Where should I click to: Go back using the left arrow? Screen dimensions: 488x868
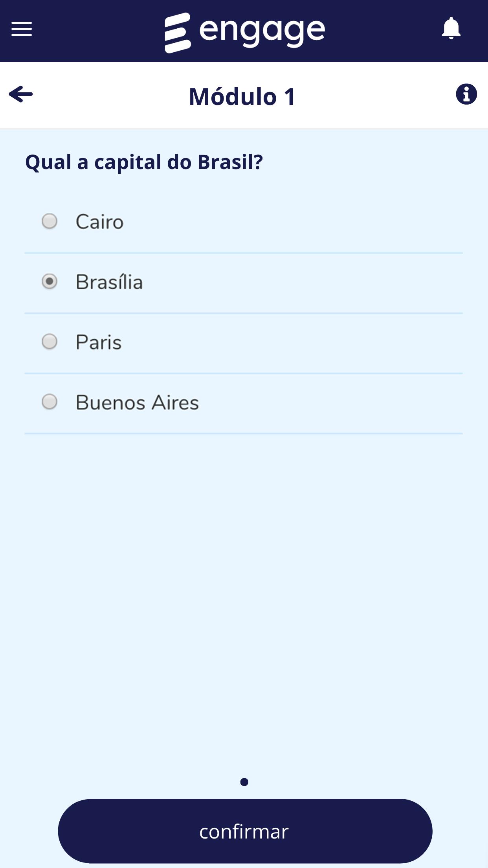coord(21,94)
